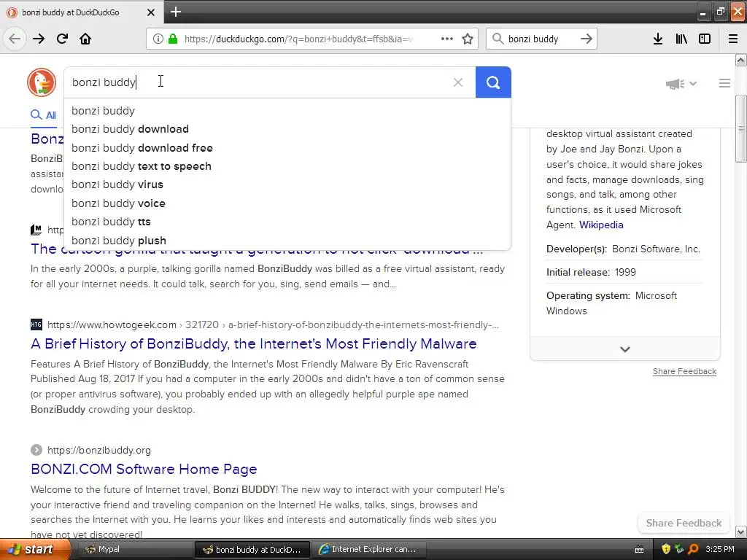The width and height of the screenshot is (747, 560).
Task: Open the browser hamburger menu
Action: pyautogui.click(x=733, y=39)
